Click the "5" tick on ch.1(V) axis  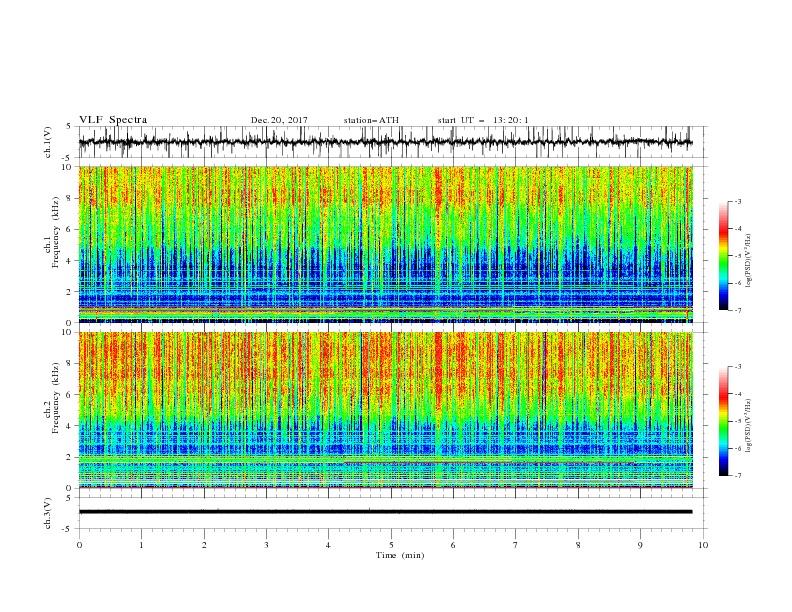(x=69, y=126)
